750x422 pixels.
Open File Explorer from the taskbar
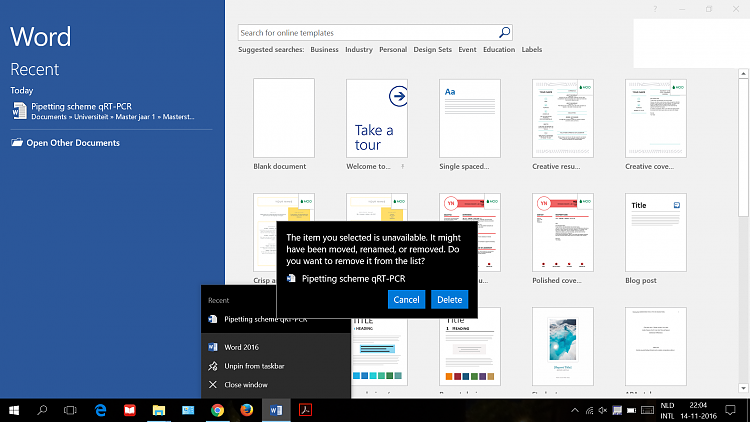tap(158, 410)
